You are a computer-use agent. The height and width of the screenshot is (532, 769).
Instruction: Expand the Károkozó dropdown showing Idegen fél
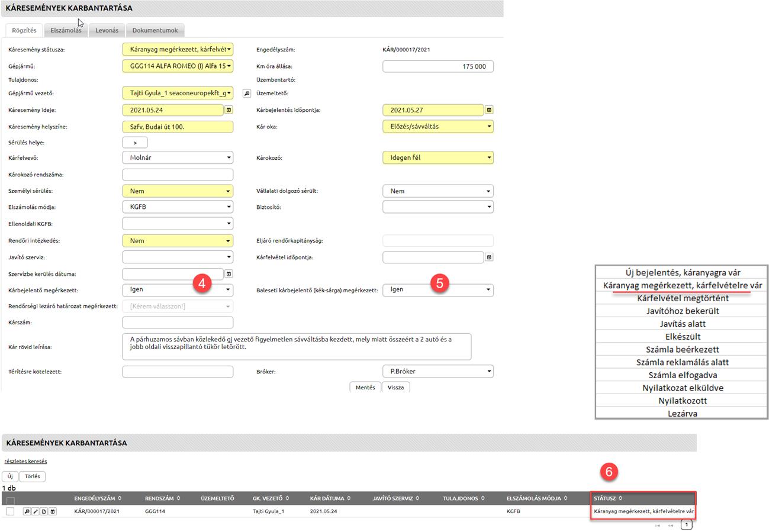[x=438, y=157]
